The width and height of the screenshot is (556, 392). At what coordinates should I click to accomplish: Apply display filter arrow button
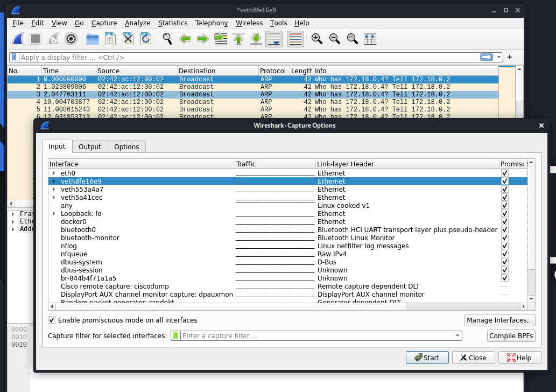tap(487, 57)
